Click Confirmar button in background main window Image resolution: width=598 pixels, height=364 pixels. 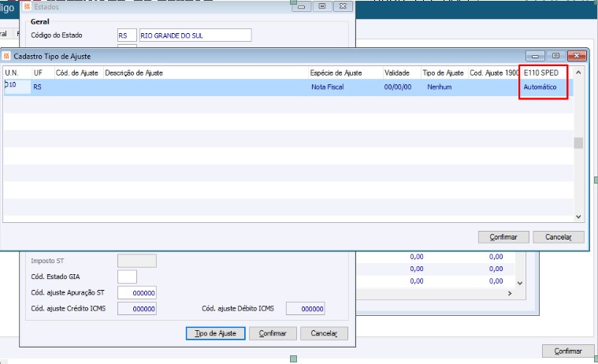pos(568,351)
